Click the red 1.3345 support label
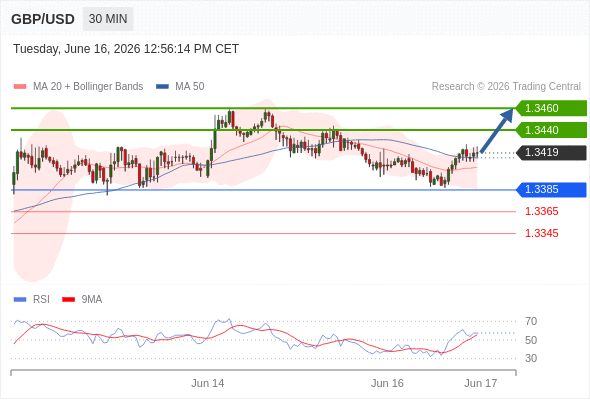 click(x=541, y=233)
